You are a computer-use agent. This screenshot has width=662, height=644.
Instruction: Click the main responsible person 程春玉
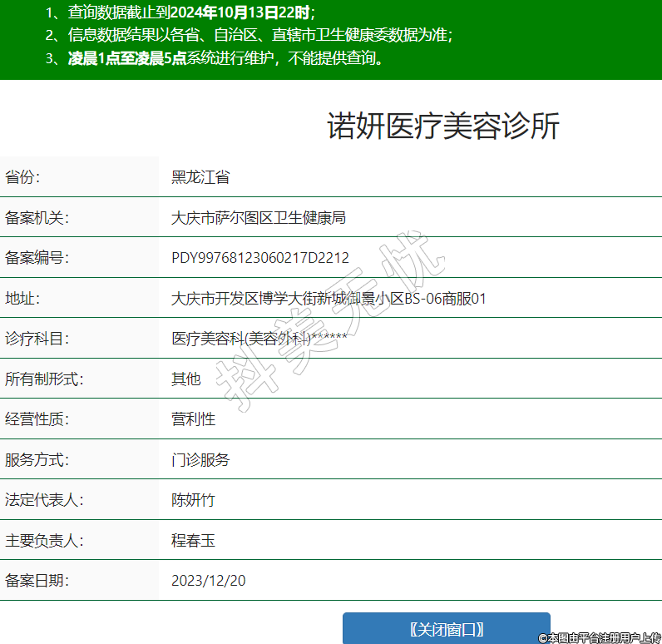(x=193, y=541)
